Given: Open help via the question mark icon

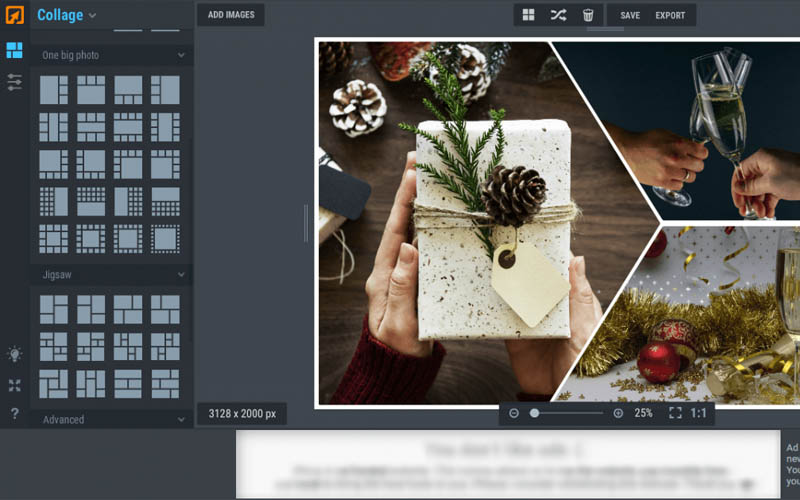Looking at the screenshot, I should (14, 413).
